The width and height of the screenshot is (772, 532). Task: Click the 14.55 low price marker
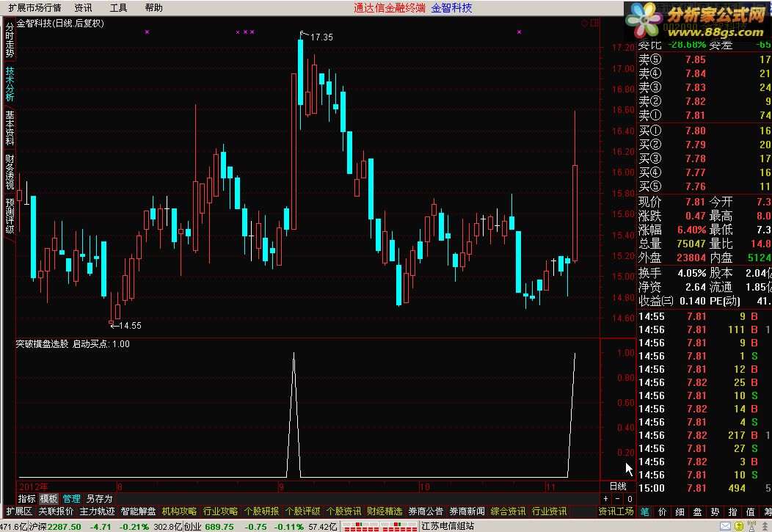(x=130, y=325)
